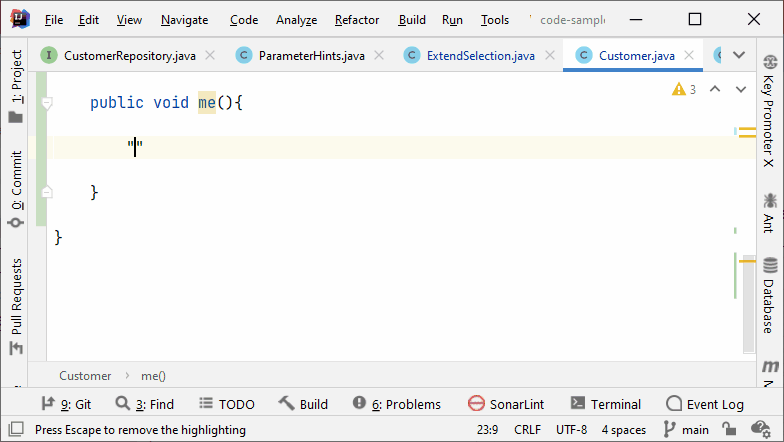The image size is (784, 442).
Task: Open the Database tool window
Action: click(768, 295)
